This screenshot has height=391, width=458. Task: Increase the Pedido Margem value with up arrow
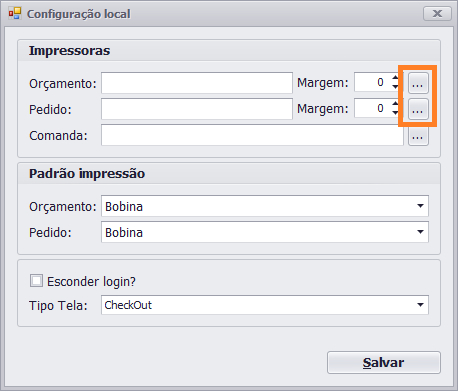pos(395,104)
